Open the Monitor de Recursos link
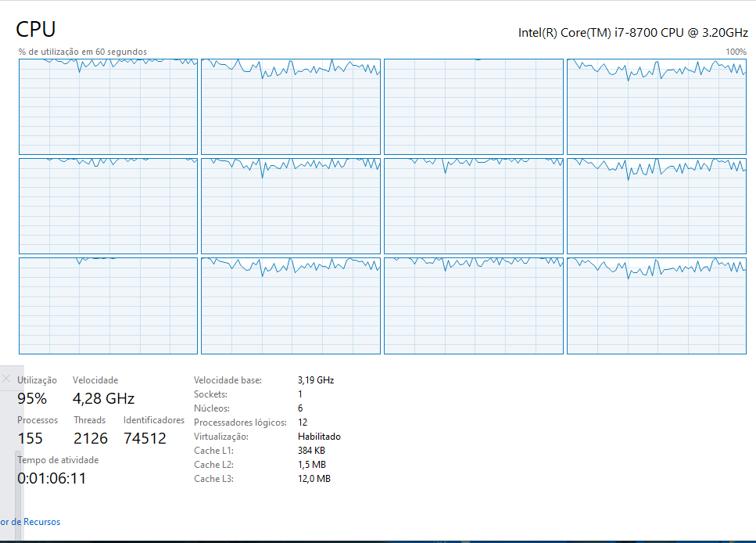Viewport: 756px width, 543px height. click(x=30, y=522)
